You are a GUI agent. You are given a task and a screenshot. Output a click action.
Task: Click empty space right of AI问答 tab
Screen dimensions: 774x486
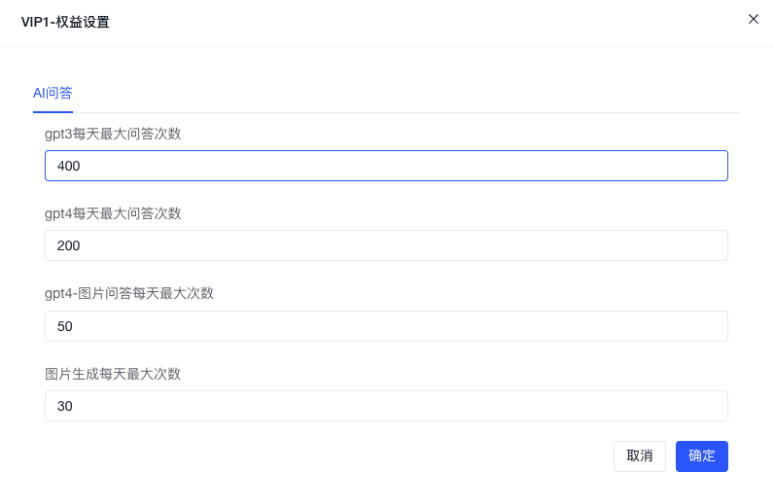coord(400,93)
